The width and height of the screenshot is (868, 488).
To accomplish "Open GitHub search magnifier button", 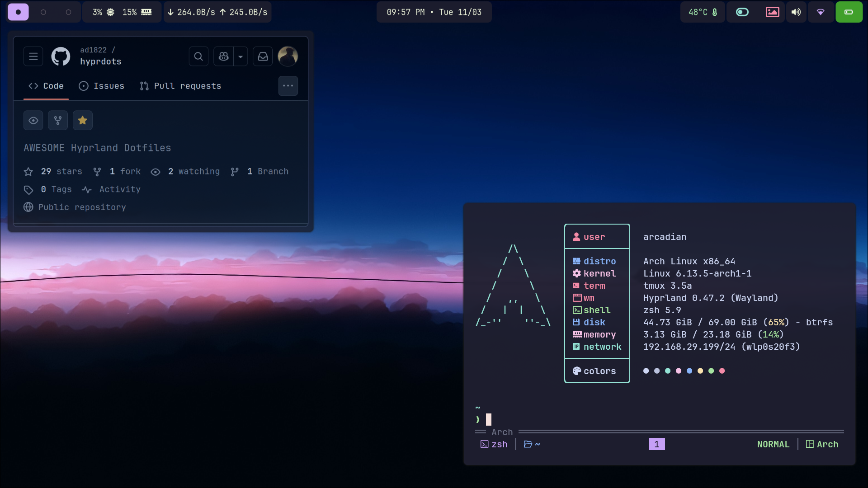I will coord(198,56).
